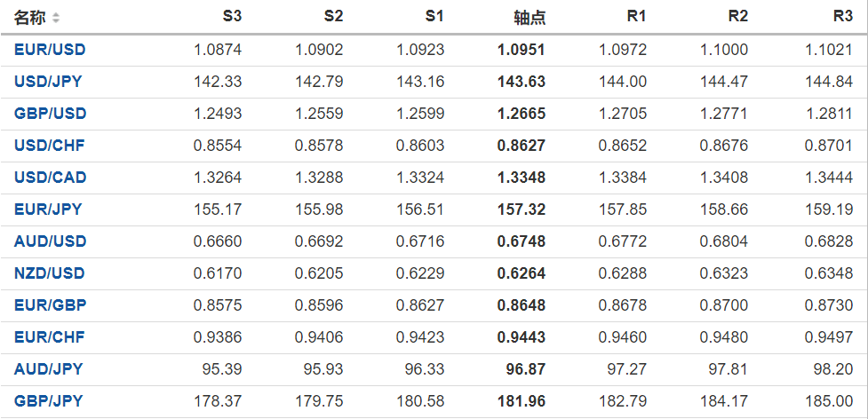The height and width of the screenshot is (419, 868).
Task: Open the USD/JPY pair link
Action: pyautogui.click(x=48, y=82)
